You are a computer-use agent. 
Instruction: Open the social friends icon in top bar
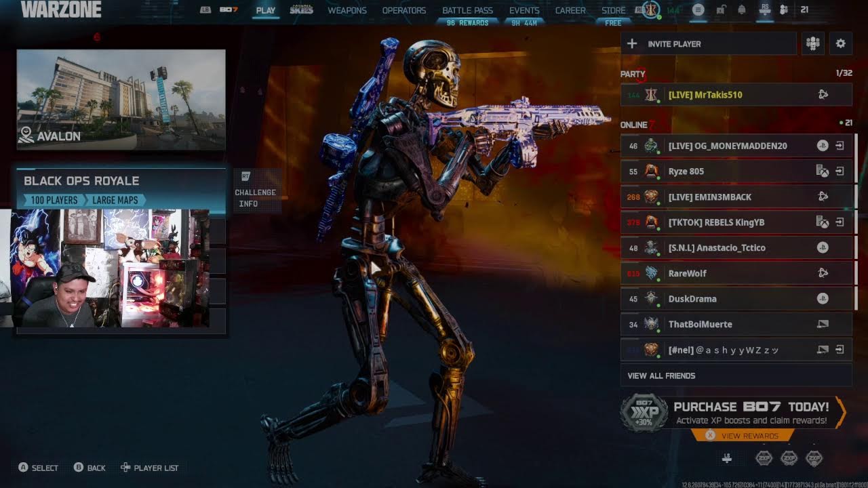point(784,10)
